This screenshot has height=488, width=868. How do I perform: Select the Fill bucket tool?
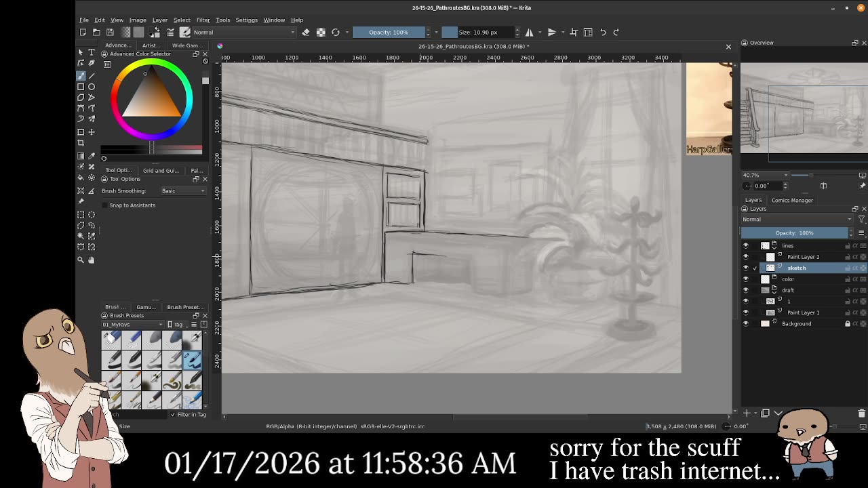click(81, 178)
